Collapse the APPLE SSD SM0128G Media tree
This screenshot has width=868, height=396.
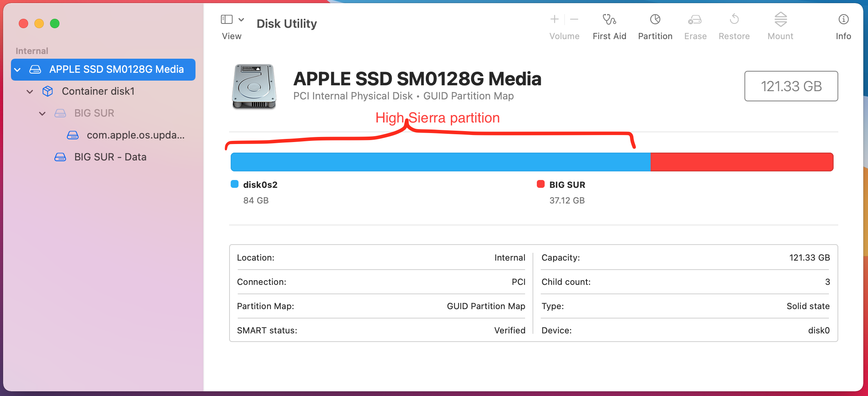17,70
